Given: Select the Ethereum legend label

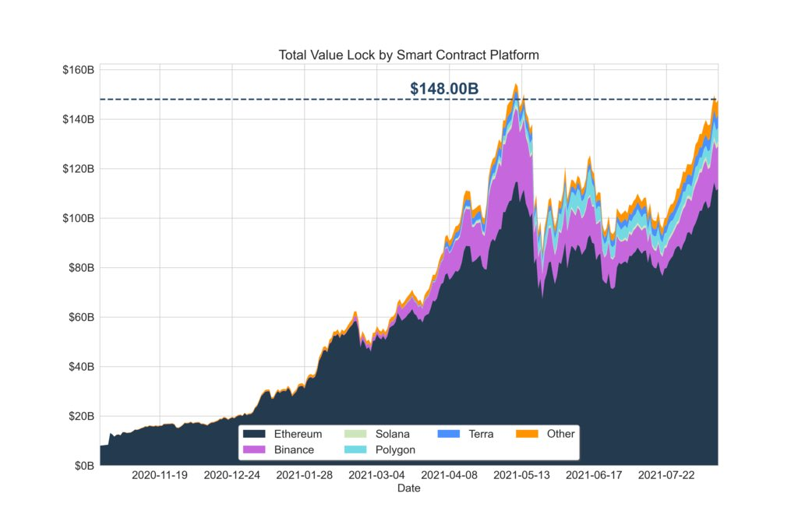Looking at the screenshot, I should (x=298, y=434).
